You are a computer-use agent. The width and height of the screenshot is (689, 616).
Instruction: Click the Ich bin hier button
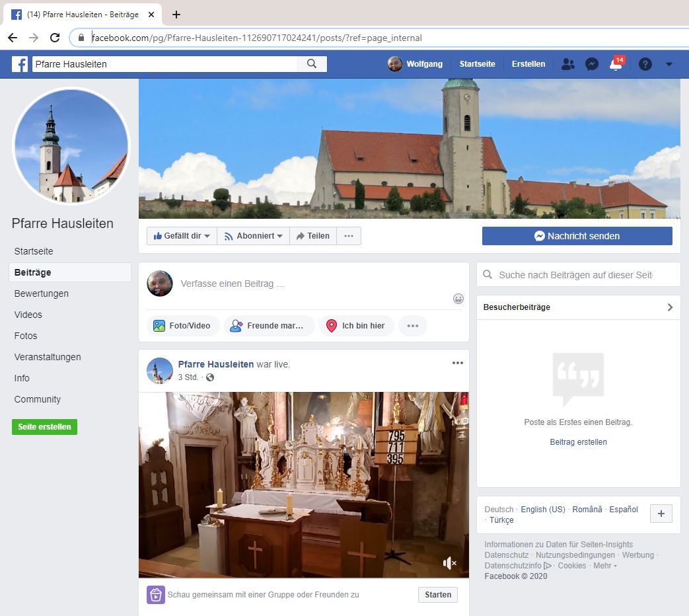click(356, 325)
